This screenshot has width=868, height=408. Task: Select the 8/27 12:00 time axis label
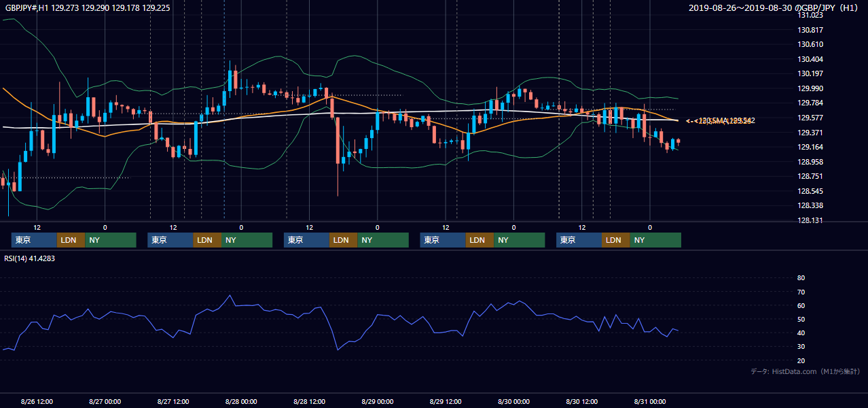coord(173,401)
